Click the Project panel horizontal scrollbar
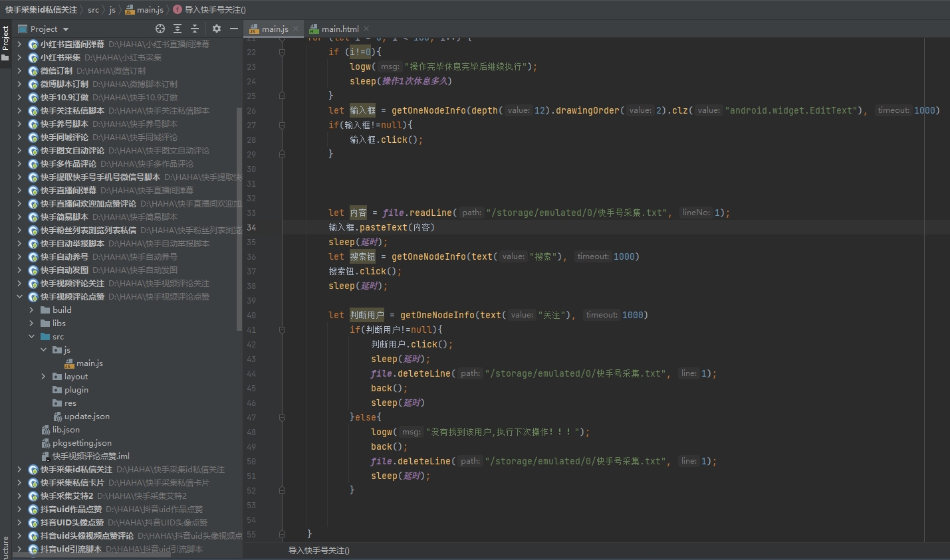Viewport: 950px width, 560px height. click(91, 556)
